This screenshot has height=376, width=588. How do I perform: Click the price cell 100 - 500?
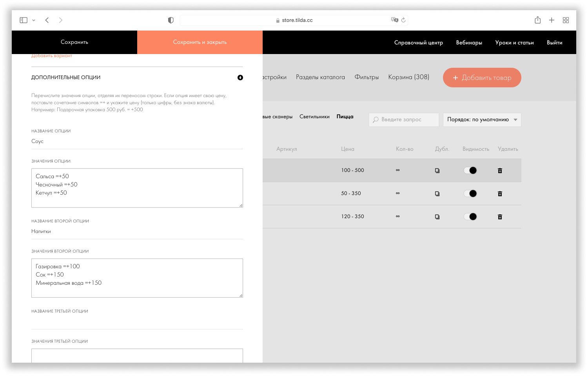[352, 170]
